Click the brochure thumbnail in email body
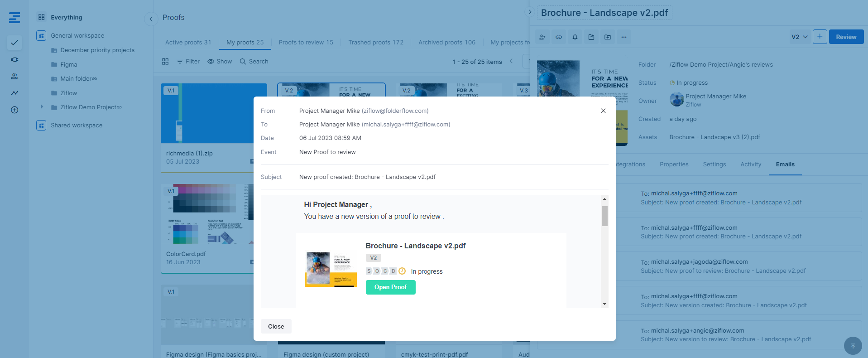This screenshot has width=868, height=358. pyautogui.click(x=331, y=269)
